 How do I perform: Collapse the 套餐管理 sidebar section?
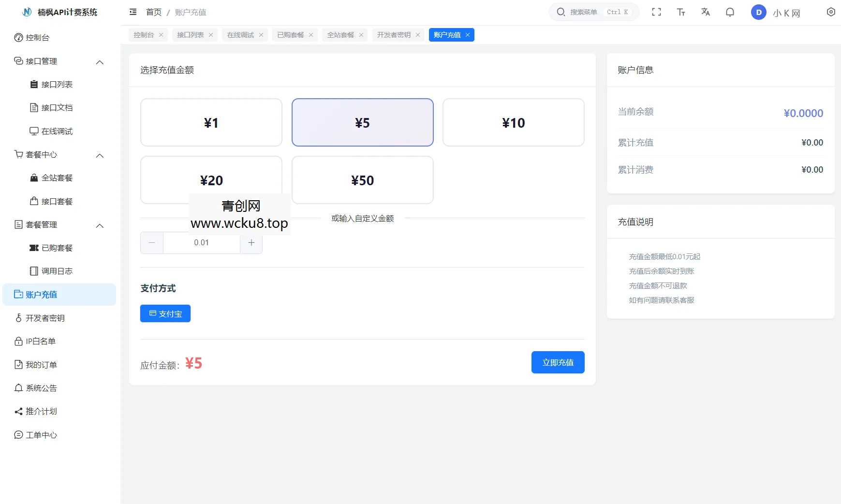[x=100, y=225]
